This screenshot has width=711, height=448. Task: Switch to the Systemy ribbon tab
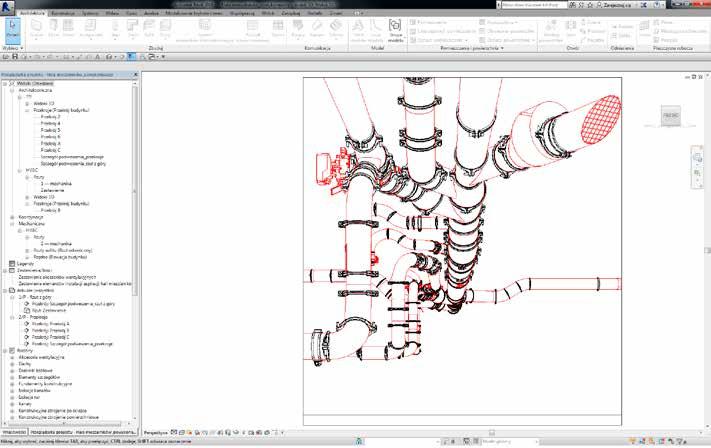90,13
